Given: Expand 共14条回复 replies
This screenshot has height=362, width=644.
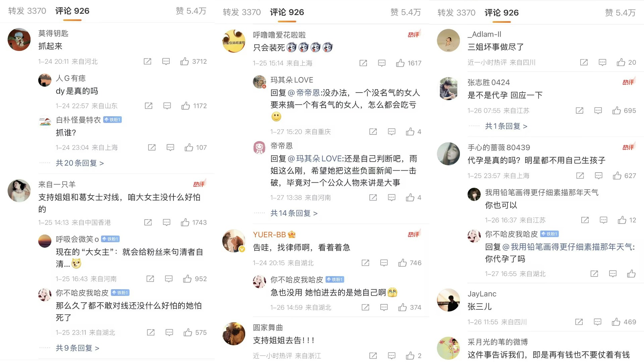Looking at the screenshot, I should point(294,213).
